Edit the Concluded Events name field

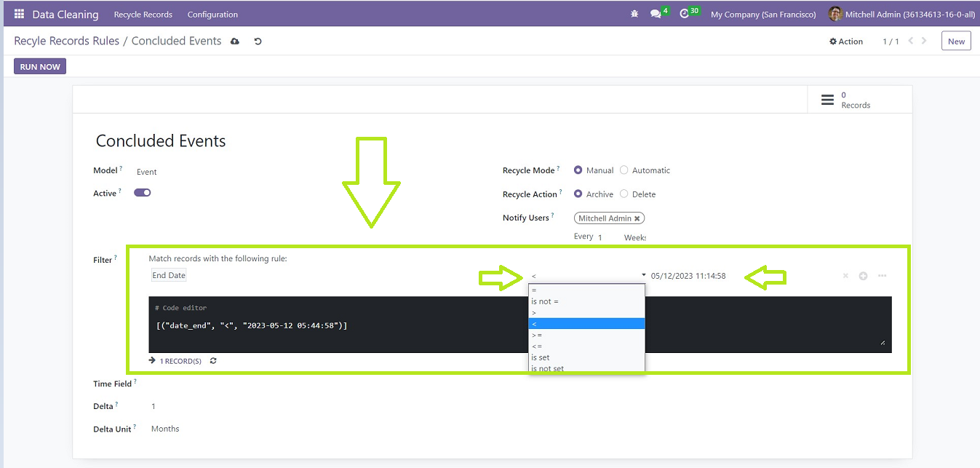pos(161,141)
